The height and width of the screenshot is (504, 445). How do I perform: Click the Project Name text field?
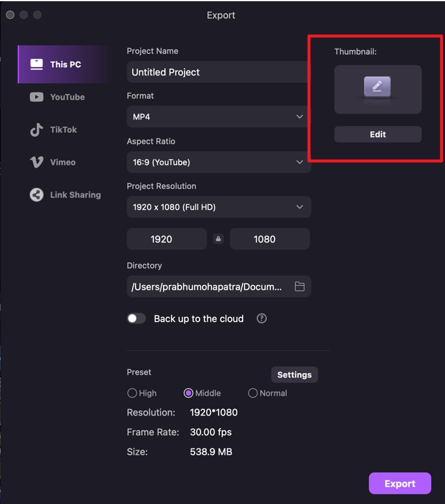pyautogui.click(x=219, y=72)
